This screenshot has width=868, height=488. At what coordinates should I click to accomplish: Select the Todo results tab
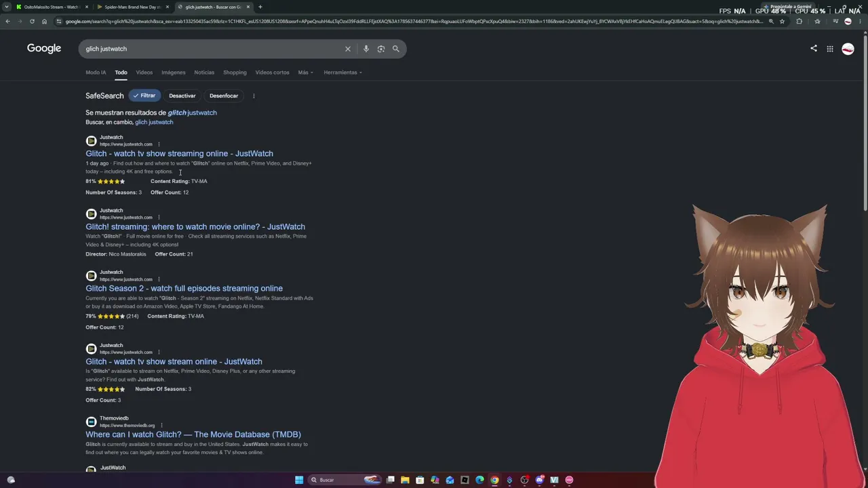tap(121, 73)
